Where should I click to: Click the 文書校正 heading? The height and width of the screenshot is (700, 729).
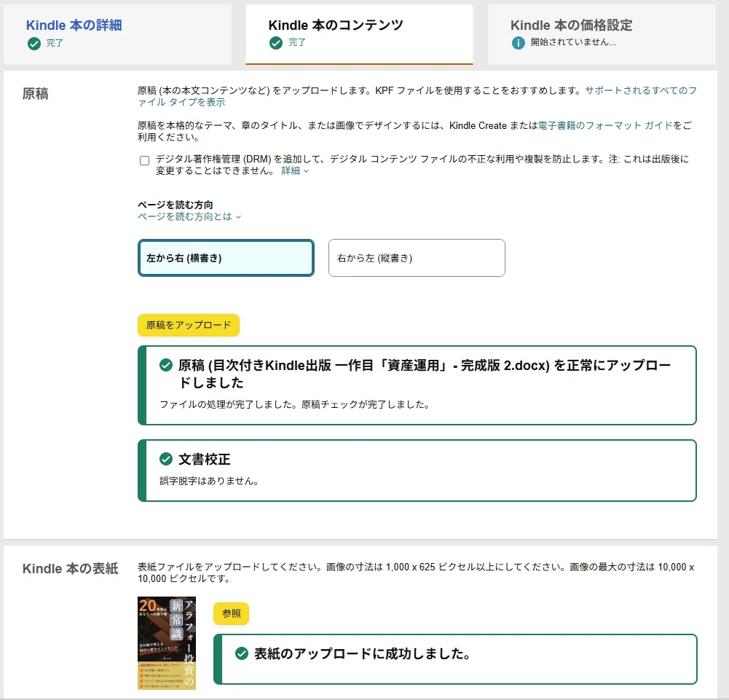pos(205,459)
